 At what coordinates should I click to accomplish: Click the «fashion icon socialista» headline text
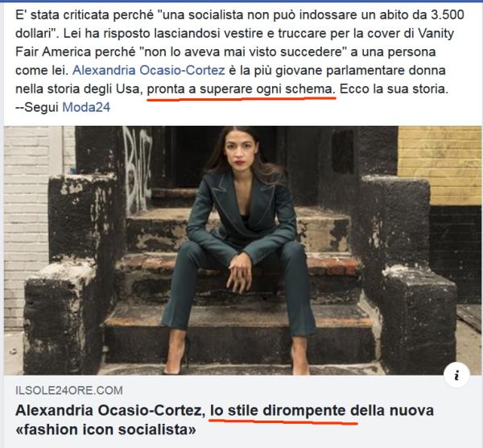pyautogui.click(x=105, y=429)
